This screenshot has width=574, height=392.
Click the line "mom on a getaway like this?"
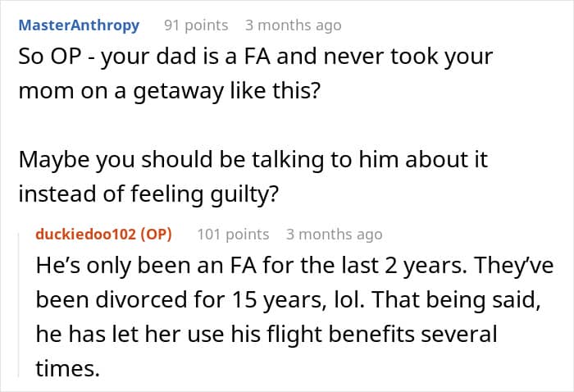[170, 91]
